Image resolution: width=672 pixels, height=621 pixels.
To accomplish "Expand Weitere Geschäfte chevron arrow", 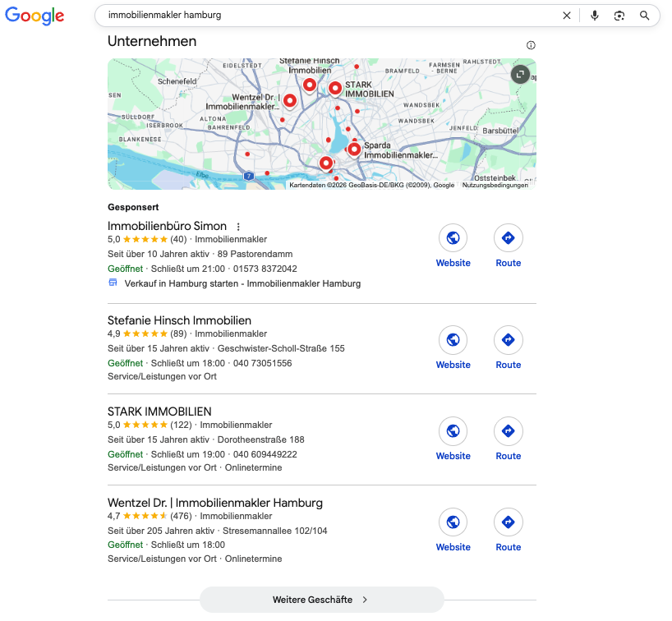I will (x=365, y=600).
